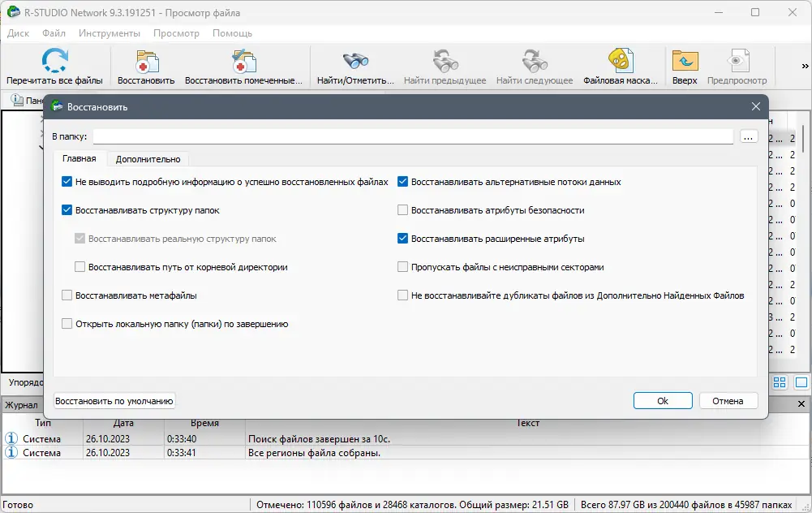Switch to thumbnails grid view icon
Image resolution: width=812 pixels, height=513 pixels.
coord(780,382)
